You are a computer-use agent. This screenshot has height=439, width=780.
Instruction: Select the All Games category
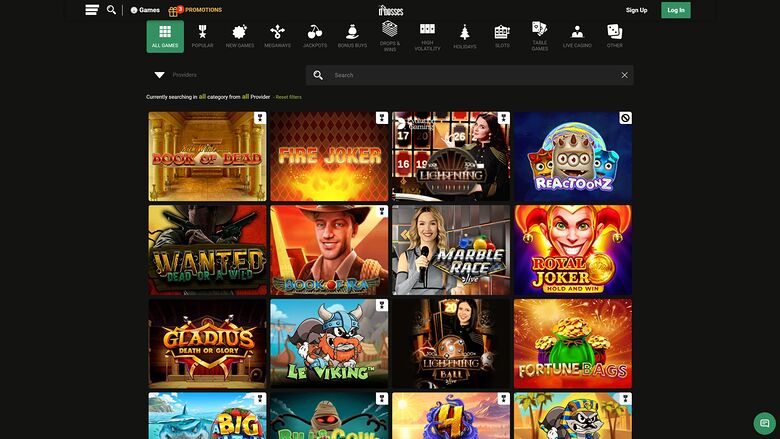pyautogui.click(x=165, y=36)
